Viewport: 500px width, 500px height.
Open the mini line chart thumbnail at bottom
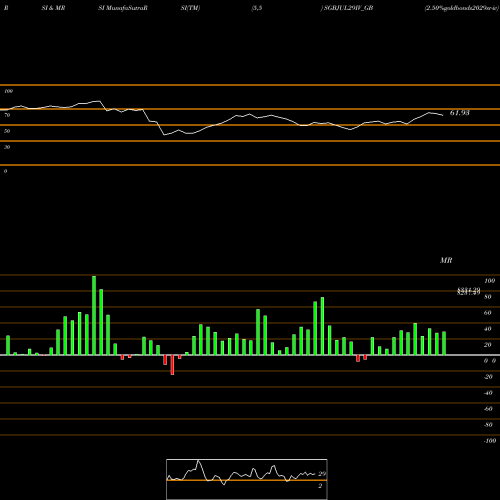(x=247, y=479)
